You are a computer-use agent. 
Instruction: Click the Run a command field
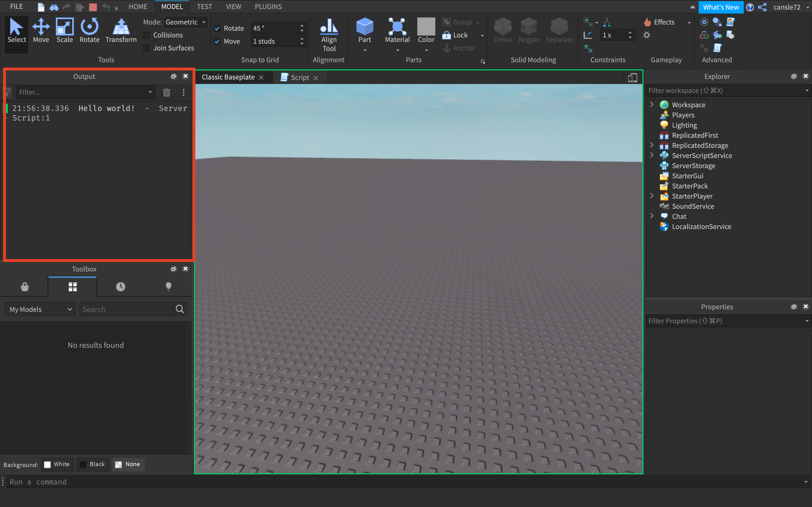pos(403,482)
